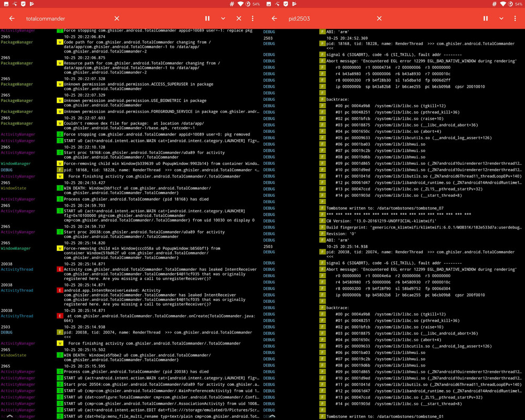Tap back arrow beside totalcommander search

[x=12, y=18]
